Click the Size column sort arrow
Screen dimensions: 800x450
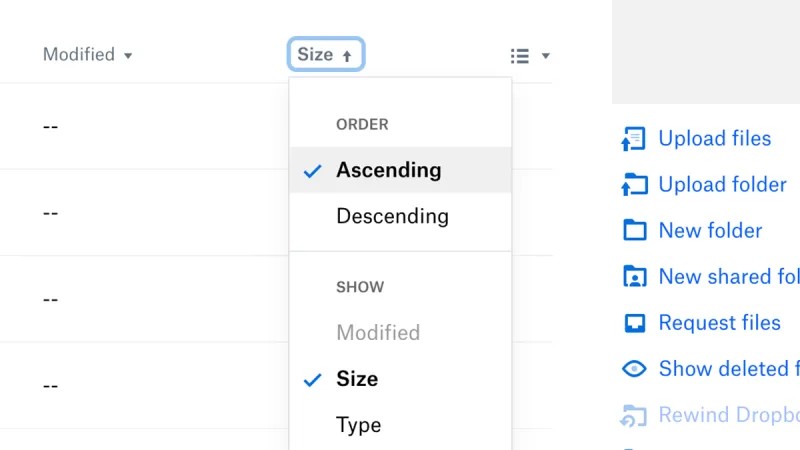[347, 56]
